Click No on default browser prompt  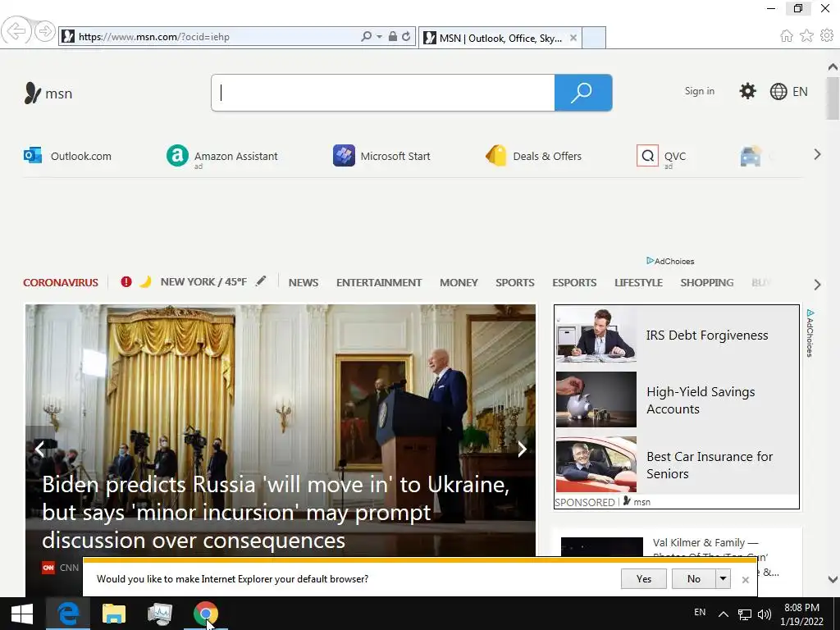pos(694,578)
